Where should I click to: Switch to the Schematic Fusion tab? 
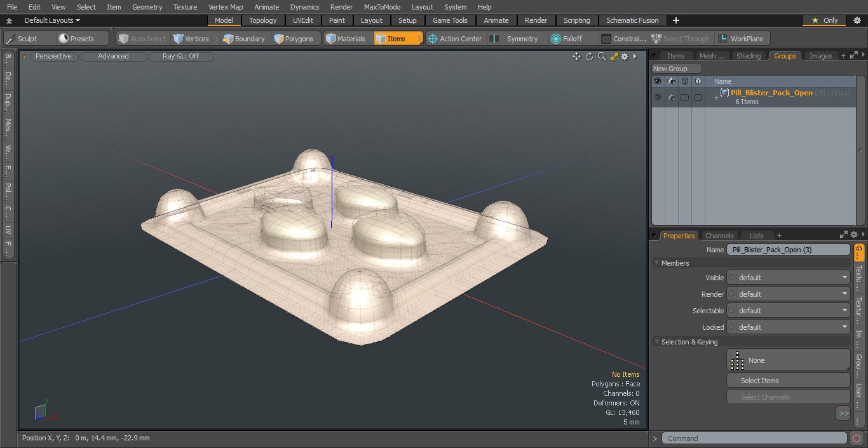pos(632,20)
